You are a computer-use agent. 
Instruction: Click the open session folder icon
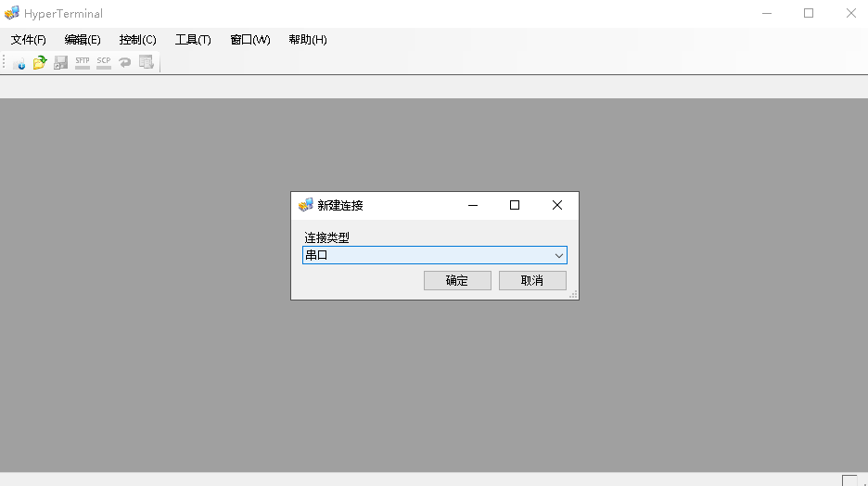coord(39,62)
